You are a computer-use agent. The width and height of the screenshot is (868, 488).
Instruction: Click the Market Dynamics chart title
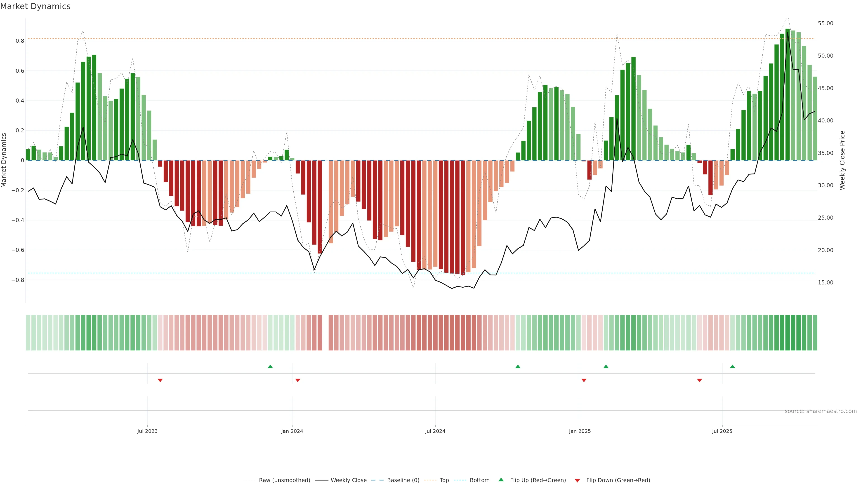(x=35, y=6)
